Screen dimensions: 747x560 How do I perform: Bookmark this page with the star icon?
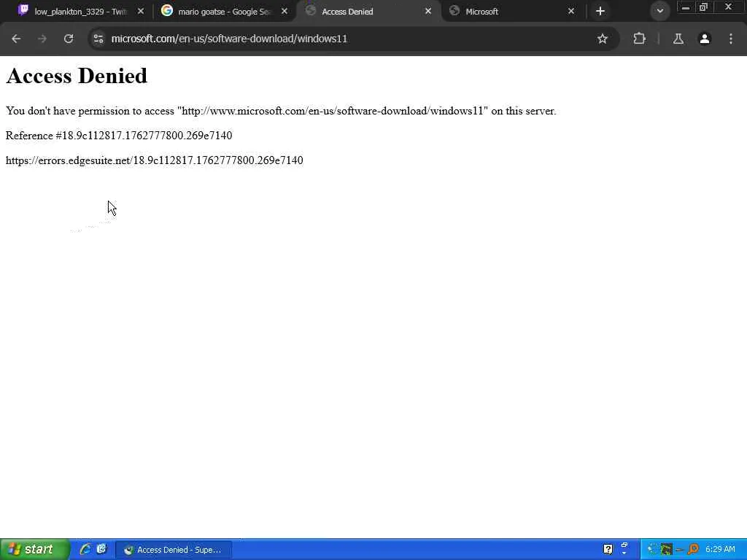pyautogui.click(x=602, y=39)
